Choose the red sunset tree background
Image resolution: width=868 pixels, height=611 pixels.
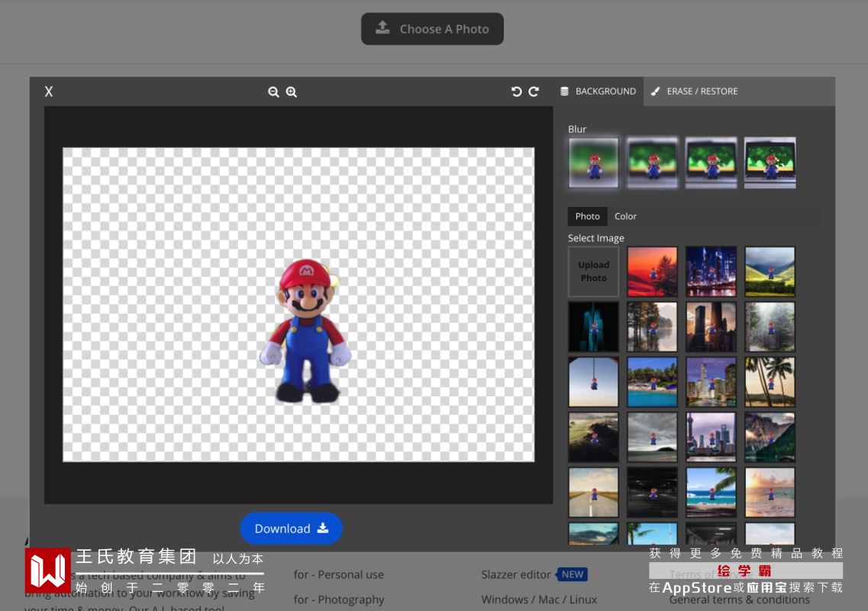[x=652, y=271]
